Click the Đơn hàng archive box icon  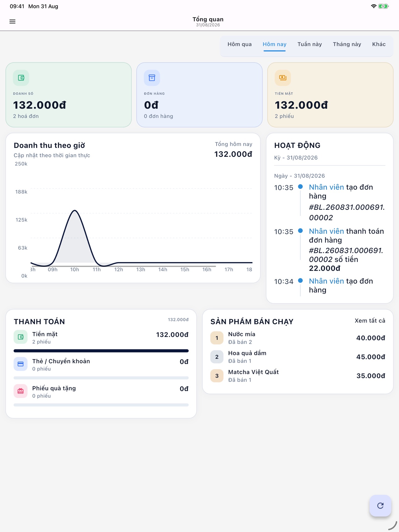[152, 78]
